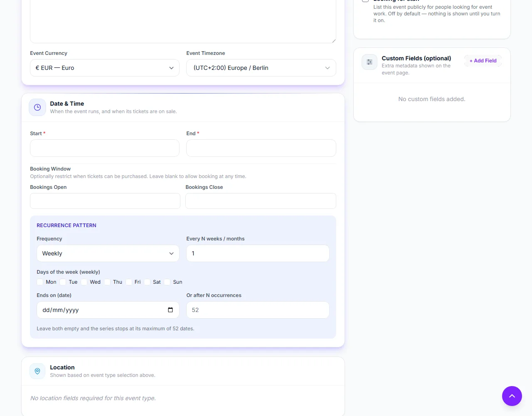Click the Days of the week (weekly) label
532x416 pixels.
click(68, 272)
